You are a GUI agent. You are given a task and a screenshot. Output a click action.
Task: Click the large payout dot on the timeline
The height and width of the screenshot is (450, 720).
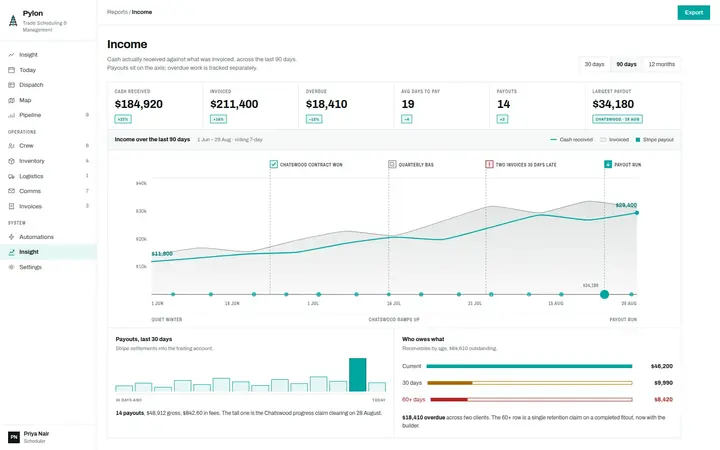tap(604, 294)
